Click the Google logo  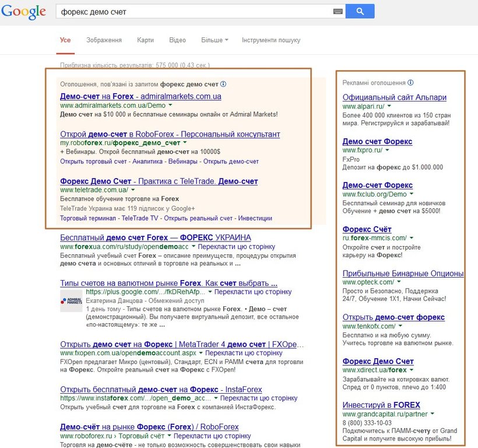(x=23, y=12)
